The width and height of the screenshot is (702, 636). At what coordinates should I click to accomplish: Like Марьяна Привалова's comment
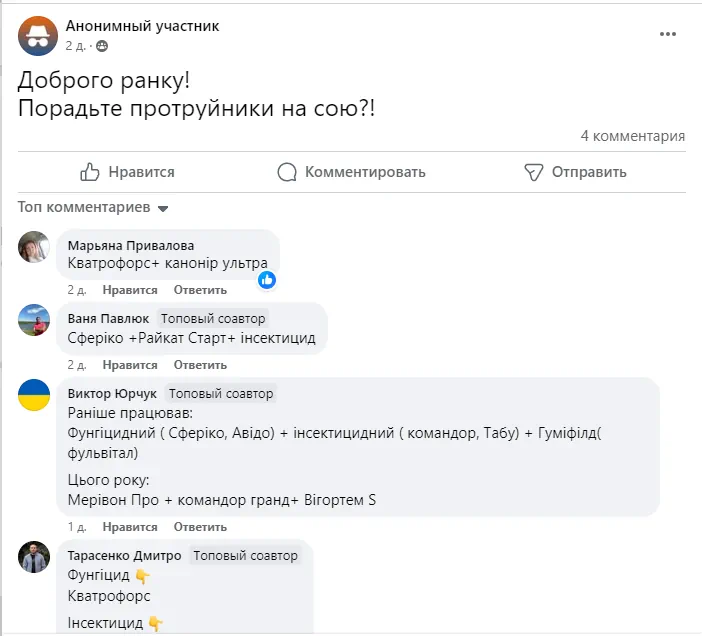click(129, 290)
